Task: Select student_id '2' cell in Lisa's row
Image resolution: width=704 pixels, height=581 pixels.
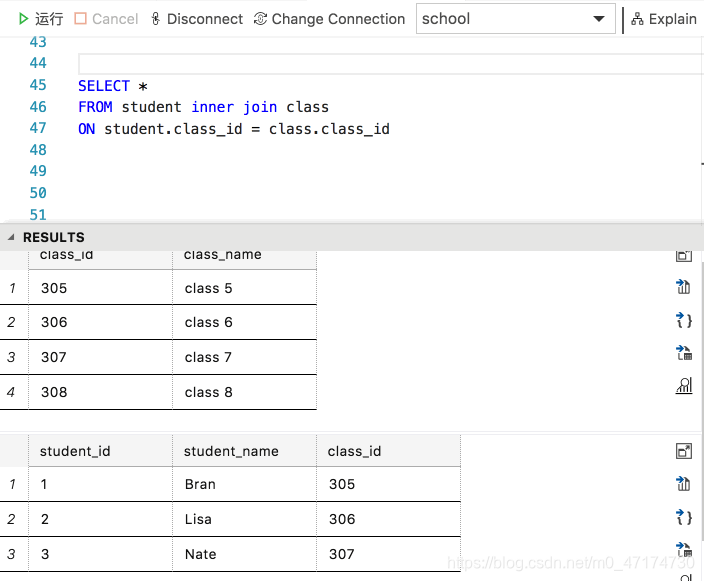Action: click(x=101, y=519)
